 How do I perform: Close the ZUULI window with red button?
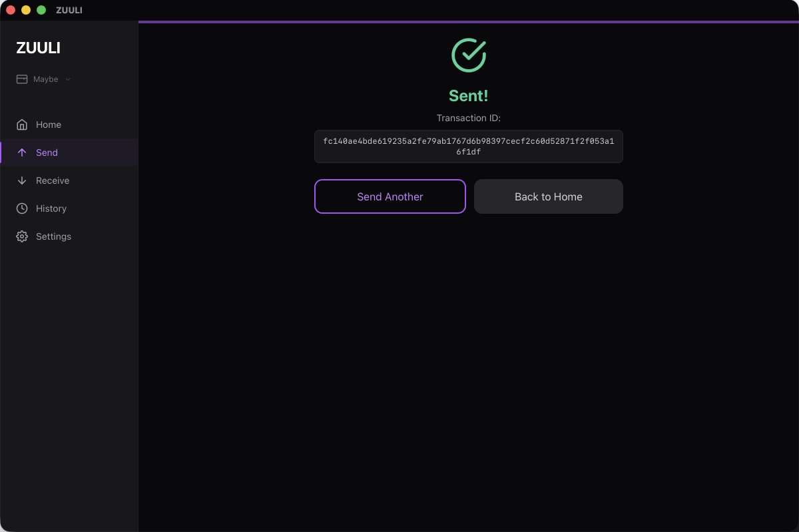point(11,10)
